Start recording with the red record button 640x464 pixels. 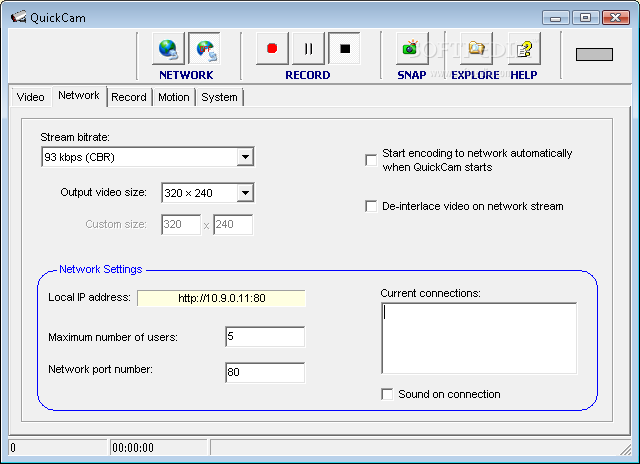pos(272,49)
